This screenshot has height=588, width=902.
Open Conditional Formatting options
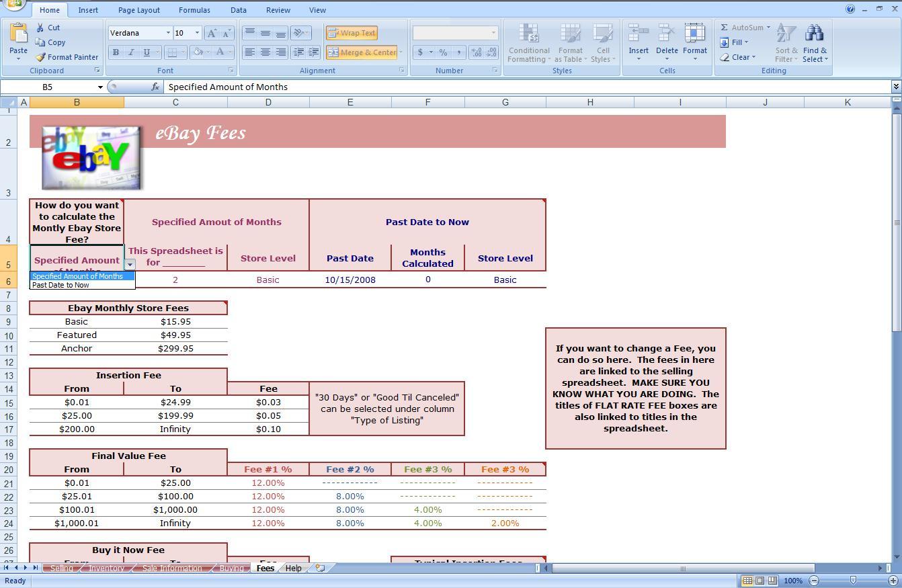(528, 42)
